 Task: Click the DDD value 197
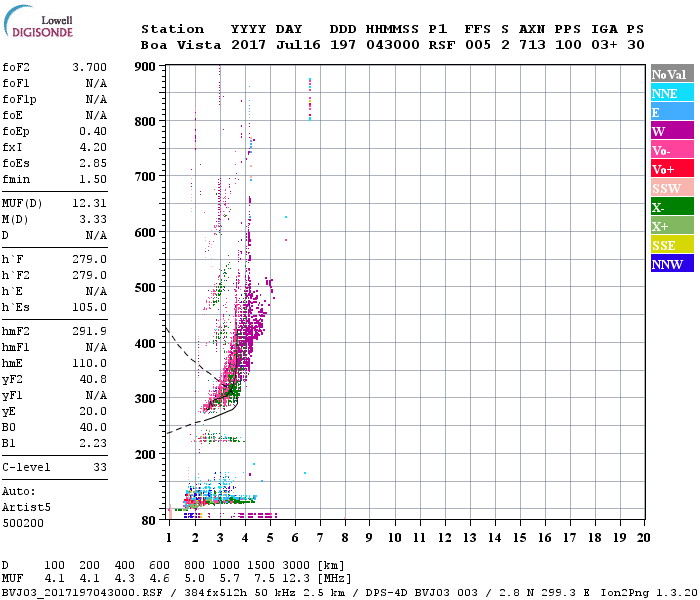coord(343,45)
